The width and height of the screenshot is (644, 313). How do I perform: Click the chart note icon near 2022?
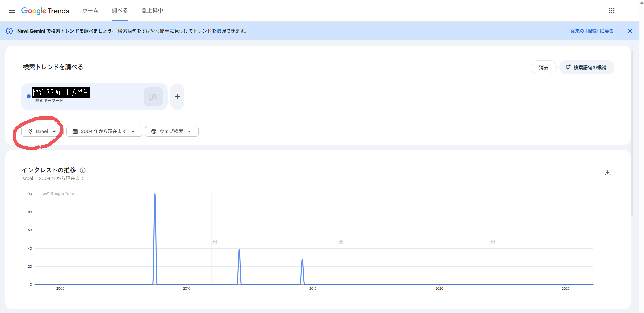coord(493,242)
